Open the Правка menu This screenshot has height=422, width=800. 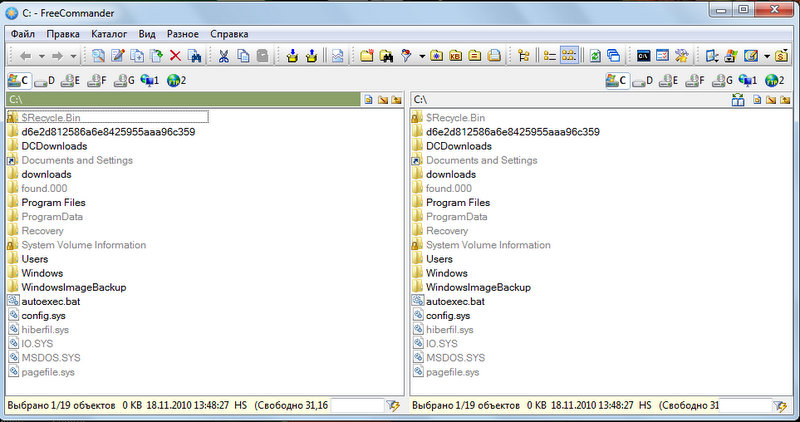coord(63,34)
